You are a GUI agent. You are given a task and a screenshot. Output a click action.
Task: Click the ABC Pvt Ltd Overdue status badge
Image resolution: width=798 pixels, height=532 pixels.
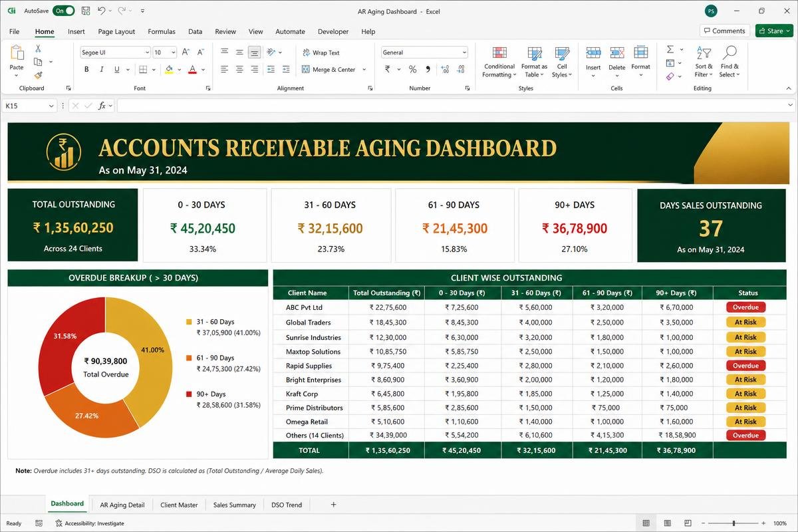coord(745,307)
